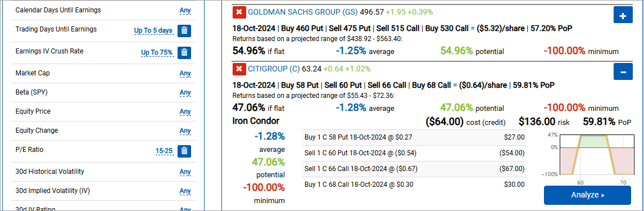
Task: Set 30d Implied Volatility (IV) filter value
Action: 185,191
